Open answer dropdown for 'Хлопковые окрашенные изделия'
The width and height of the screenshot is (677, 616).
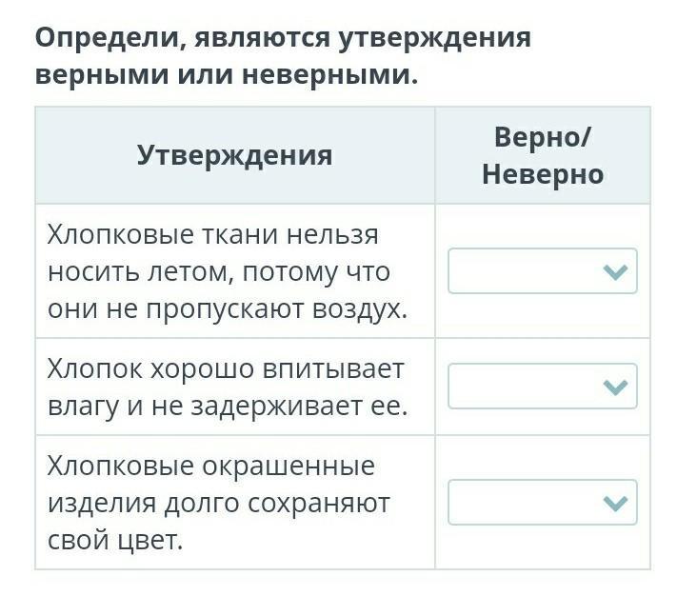coord(543,503)
